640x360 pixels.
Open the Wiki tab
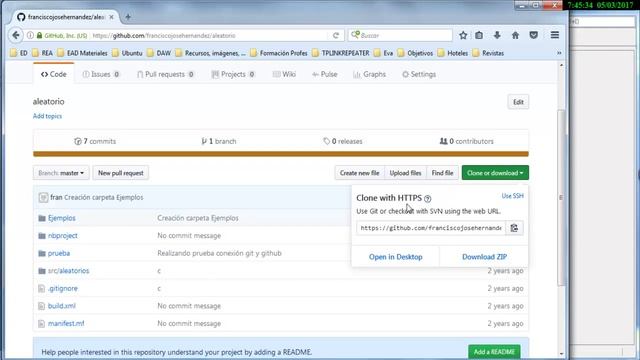[x=284, y=74]
